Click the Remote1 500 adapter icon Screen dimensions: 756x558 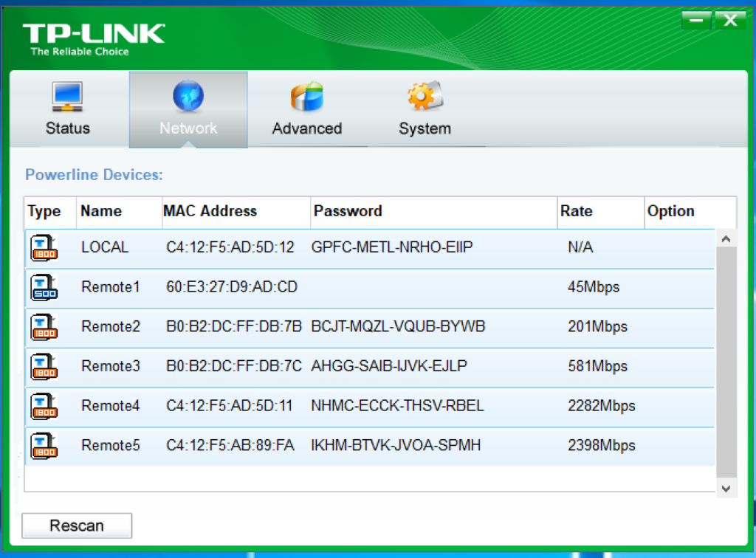[44, 287]
